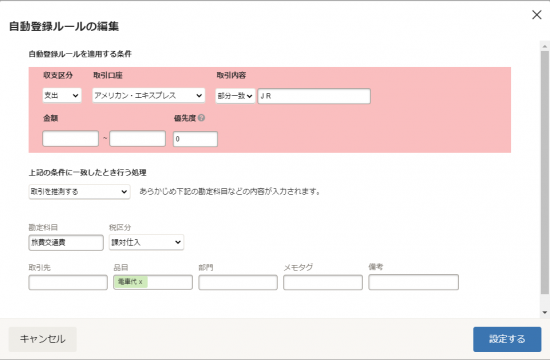Click the 取引先 input field
This screenshot has height=360, width=550.
tap(68, 282)
